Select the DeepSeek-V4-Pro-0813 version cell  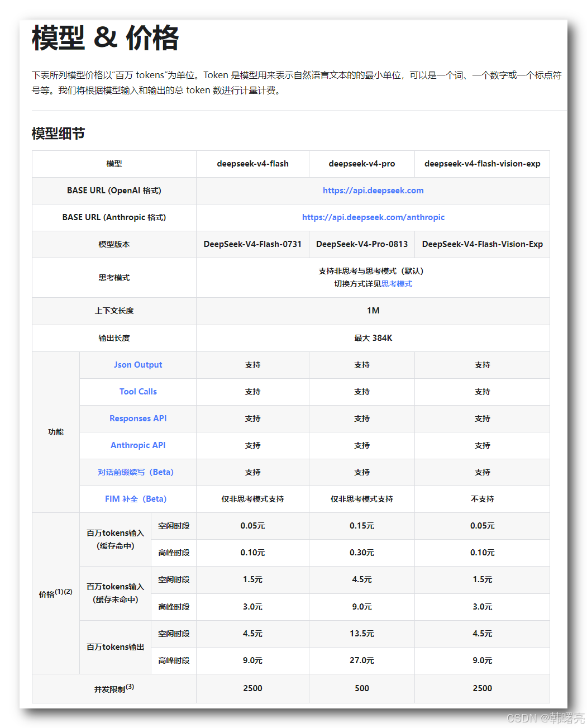[362, 244]
